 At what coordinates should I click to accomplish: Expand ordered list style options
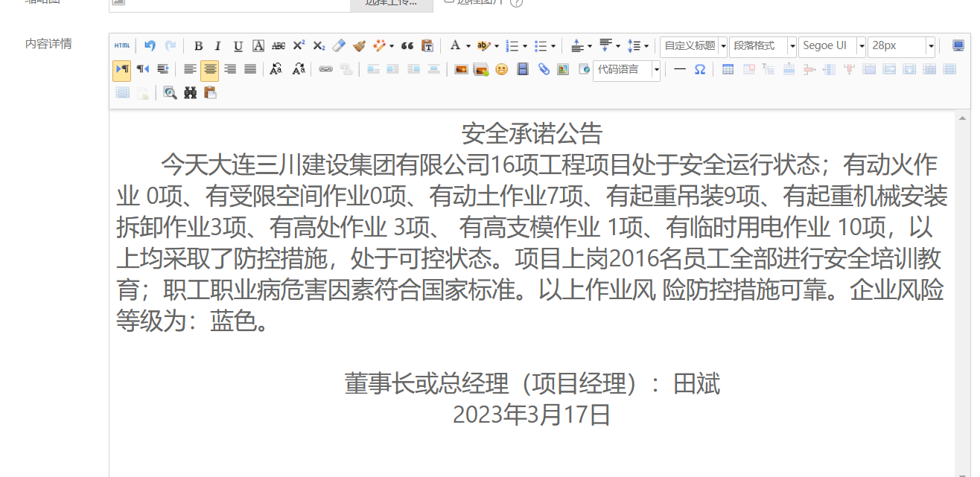[525, 46]
